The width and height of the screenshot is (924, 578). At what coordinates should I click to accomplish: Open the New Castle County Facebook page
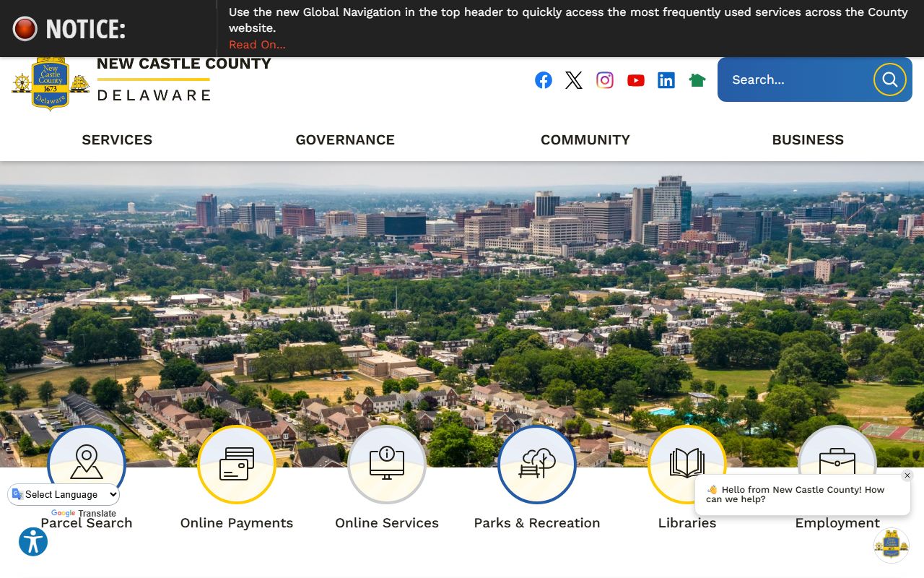coord(544,80)
